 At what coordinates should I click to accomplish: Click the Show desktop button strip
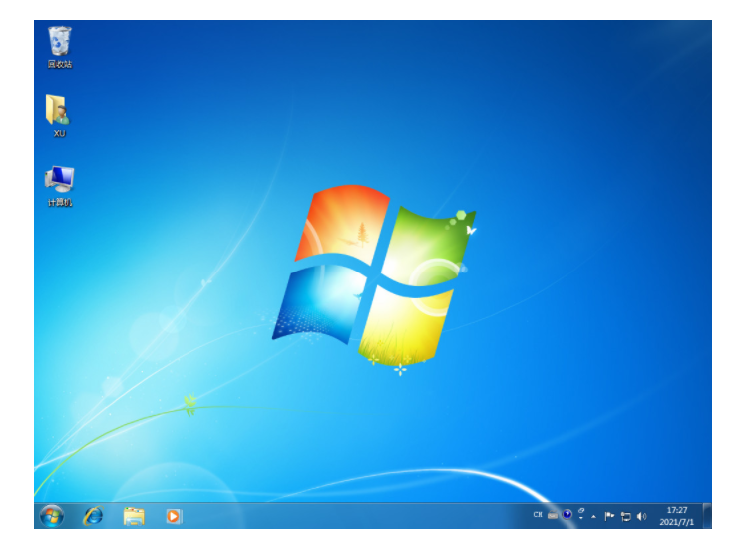[707, 515]
